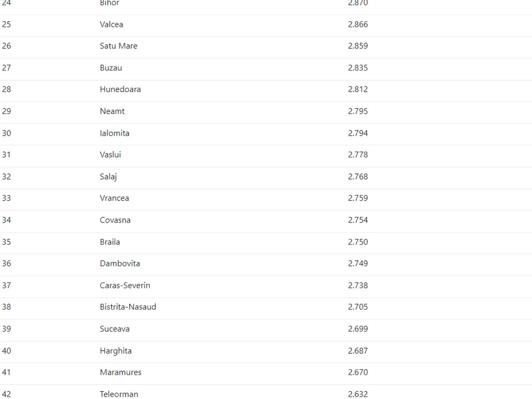The height and width of the screenshot is (399, 532).
Task: Select the Satu Mare row name
Action: (x=118, y=46)
